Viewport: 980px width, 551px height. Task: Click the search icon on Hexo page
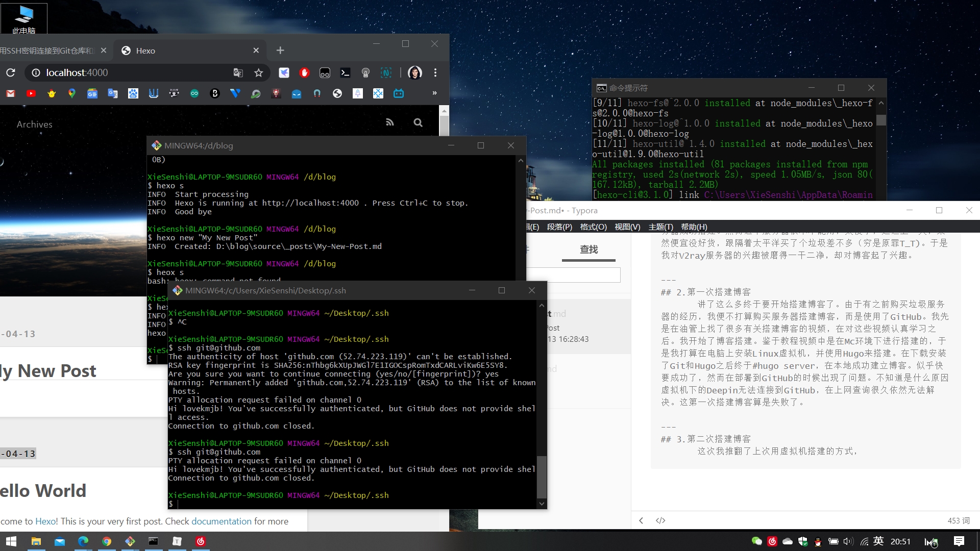pos(418,122)
